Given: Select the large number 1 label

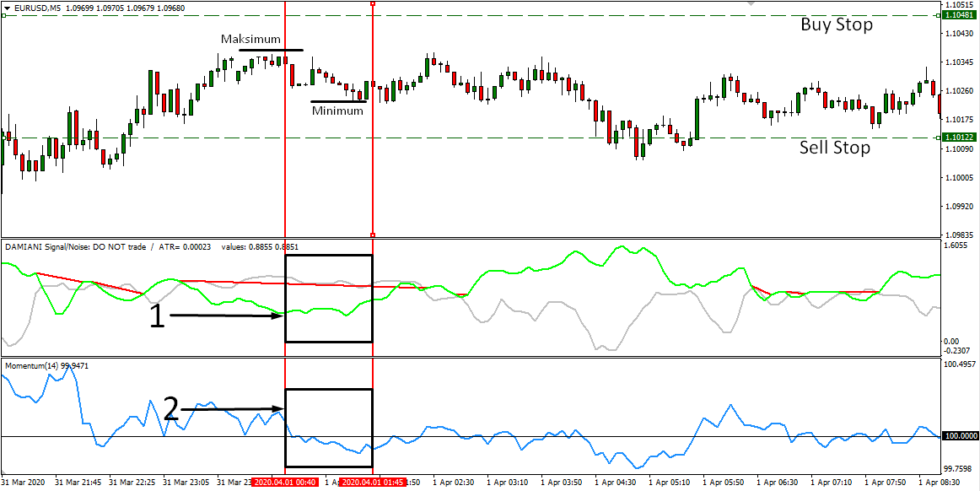Looking at the screenshot, I should coord(158,318).
